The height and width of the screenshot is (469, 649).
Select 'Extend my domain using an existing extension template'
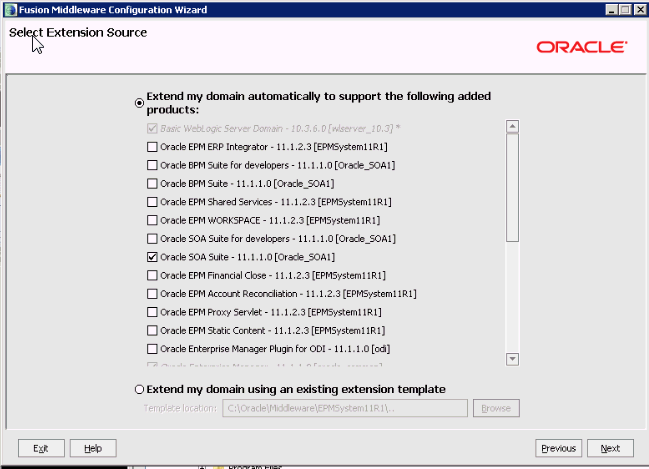[139, 390]
